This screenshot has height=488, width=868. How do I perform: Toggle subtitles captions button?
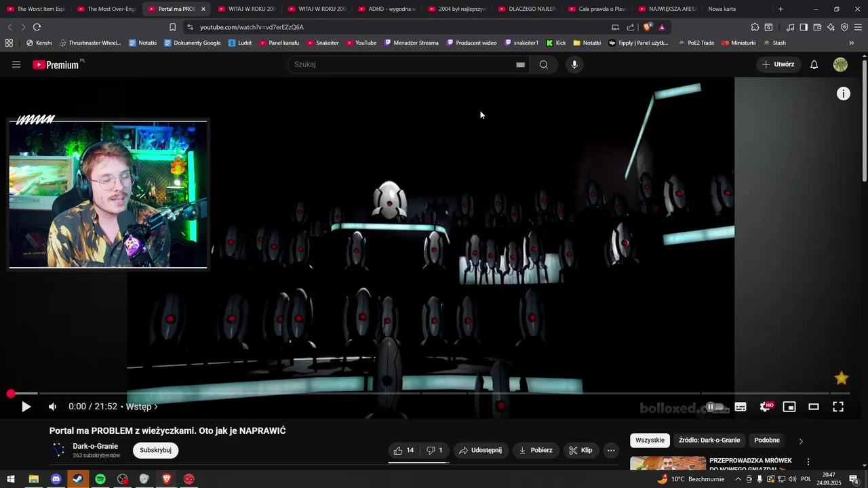[x=741, y=407]
